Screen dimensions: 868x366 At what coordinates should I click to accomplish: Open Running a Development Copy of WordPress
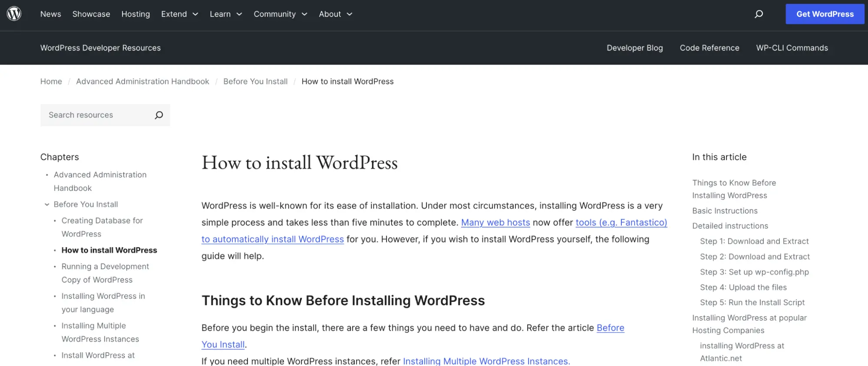[x=105, y=273]
